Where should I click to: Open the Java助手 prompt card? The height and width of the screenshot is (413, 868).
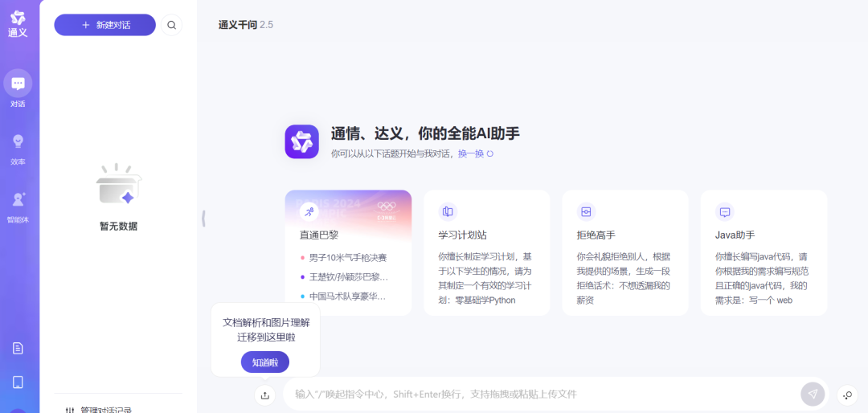(764, 253)
